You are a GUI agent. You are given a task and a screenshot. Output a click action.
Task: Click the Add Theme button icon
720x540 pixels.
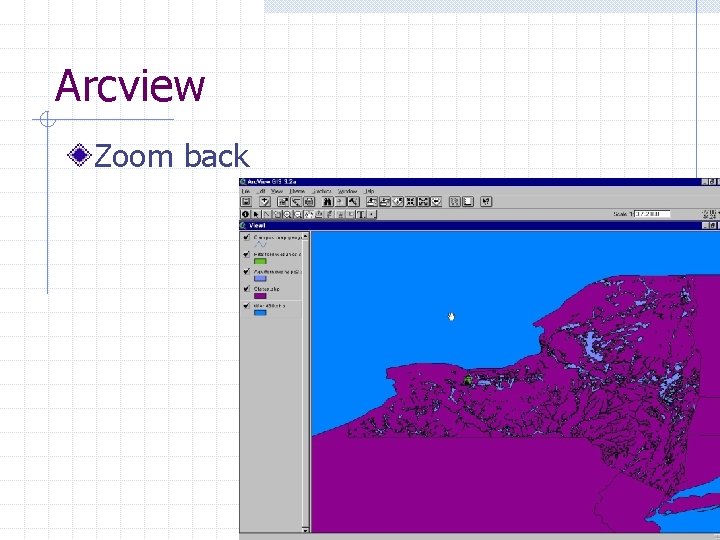(265, 202)
